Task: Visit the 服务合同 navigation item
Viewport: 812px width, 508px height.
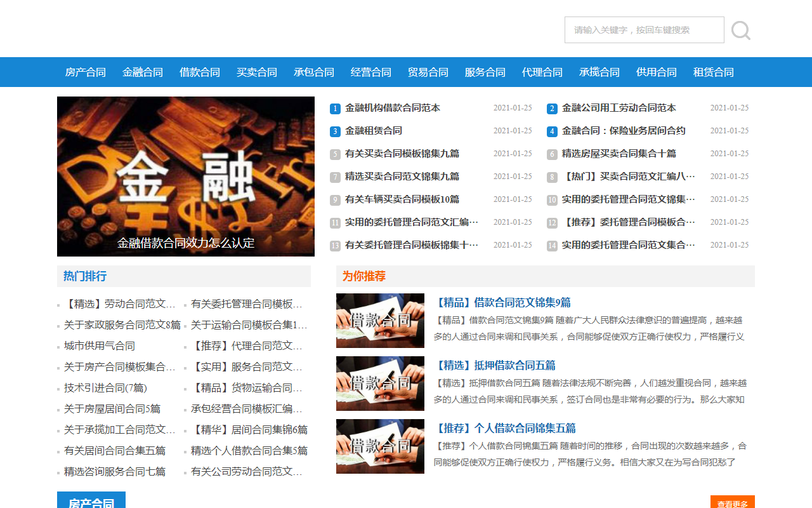Action: (x=485, y=72)
